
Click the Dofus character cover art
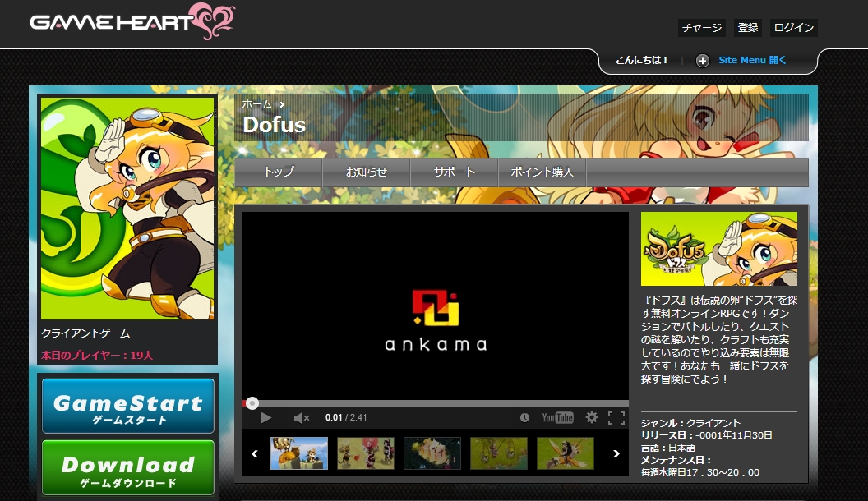tap(127, 209)
